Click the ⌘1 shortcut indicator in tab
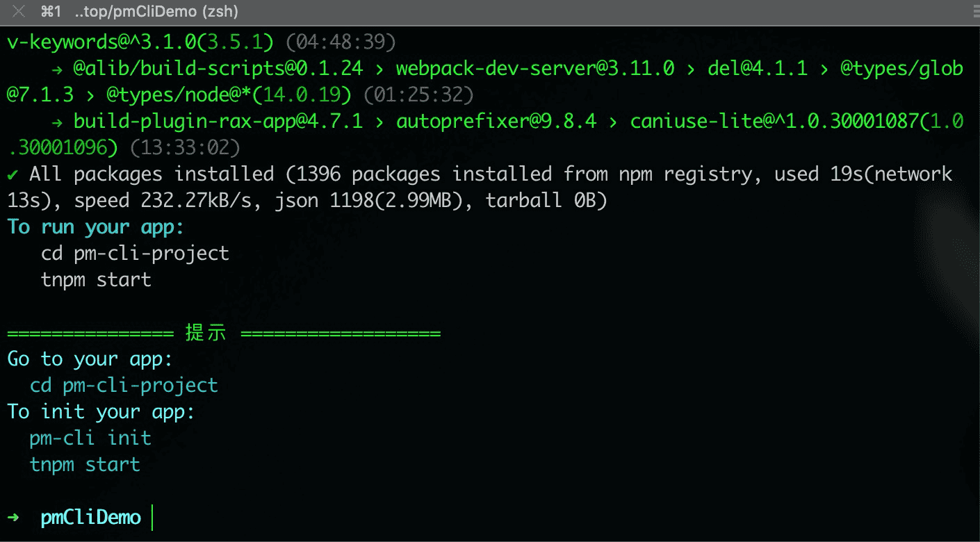This screenshot has width=980, height=542. (x=51, y=11)
